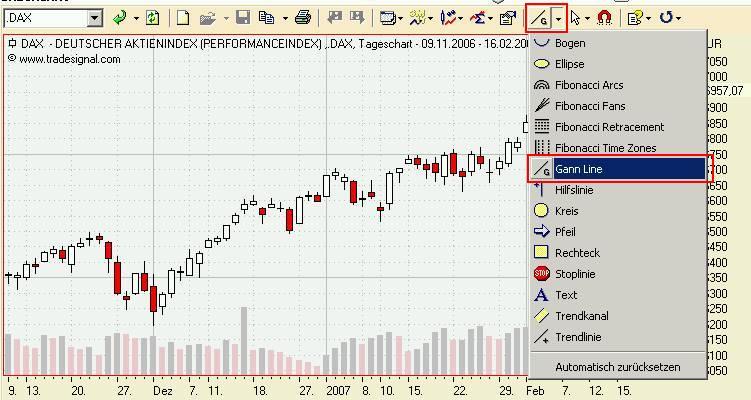Open dropdown beside the blue undo arrow
This screenshot has width=751, height=400.
tap(678, 19)
